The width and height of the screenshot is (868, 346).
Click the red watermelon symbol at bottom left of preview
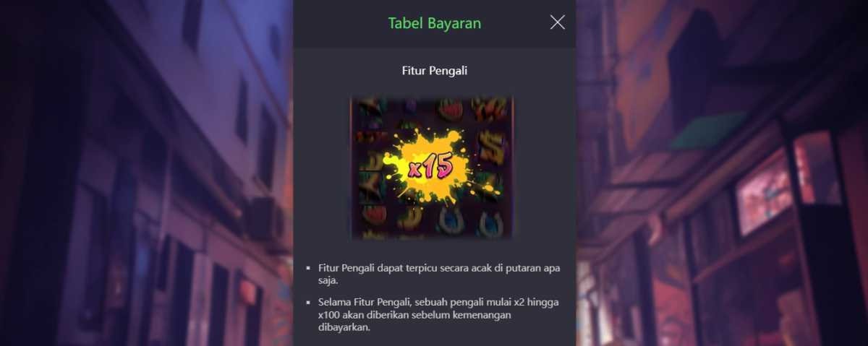pyautogui.click(x=375, y=214)
